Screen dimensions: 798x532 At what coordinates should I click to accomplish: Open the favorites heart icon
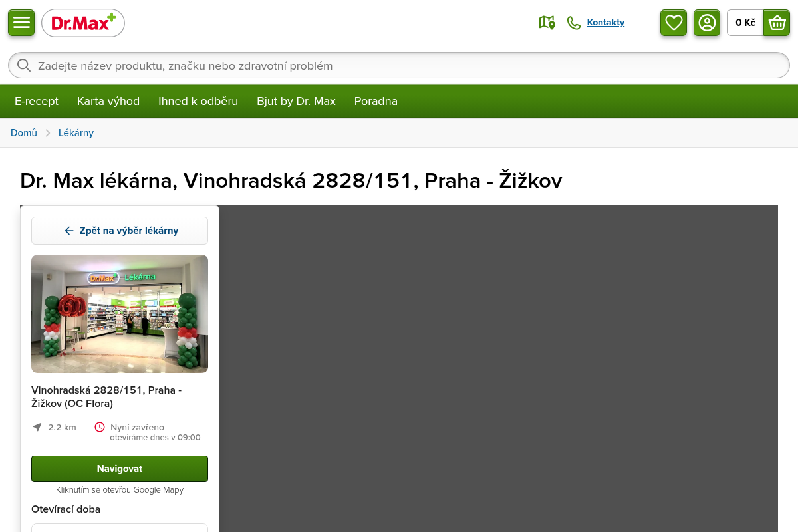point(674,23)
